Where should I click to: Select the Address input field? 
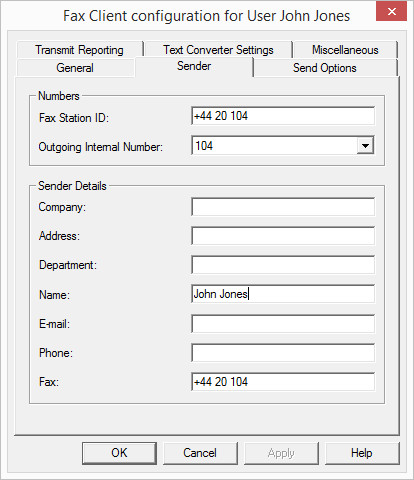[283, 236]
